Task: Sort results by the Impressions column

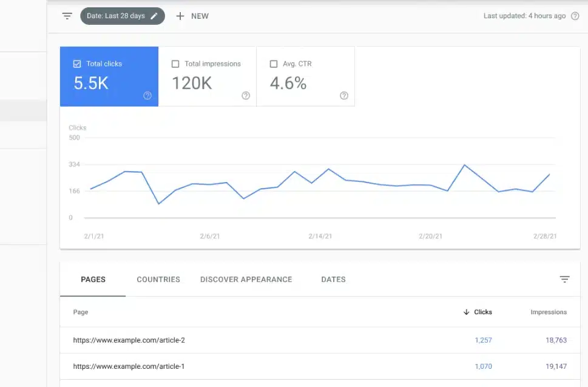Action: click(x=547, y=312)
